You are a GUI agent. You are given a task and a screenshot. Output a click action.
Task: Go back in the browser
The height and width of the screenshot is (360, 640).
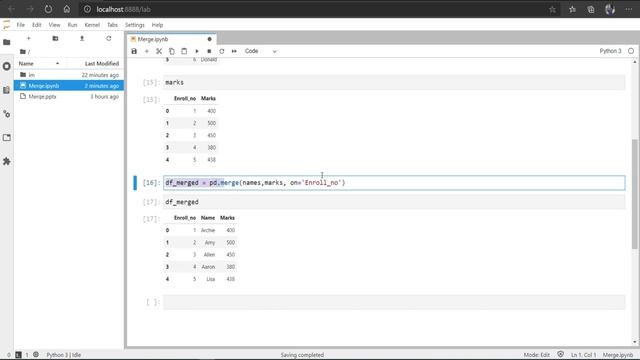11,9
